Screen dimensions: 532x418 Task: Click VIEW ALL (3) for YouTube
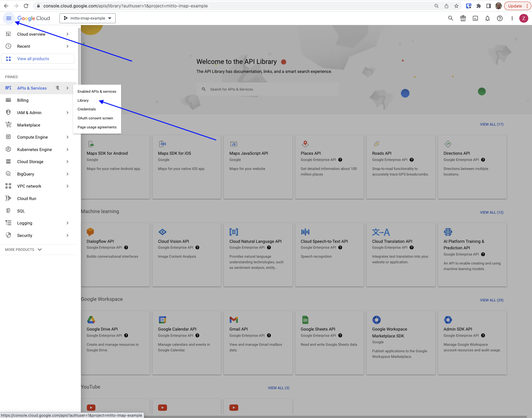279,388
